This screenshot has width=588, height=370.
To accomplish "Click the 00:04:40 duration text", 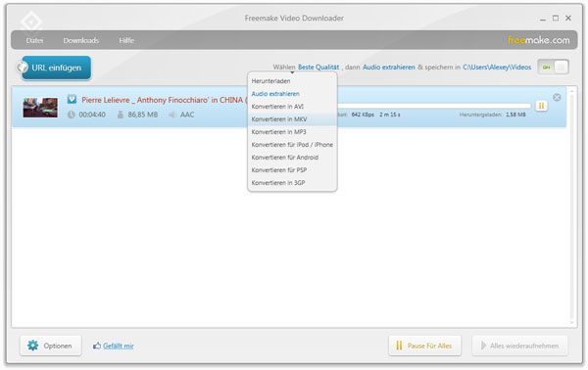I will click(x=92, y=115).
